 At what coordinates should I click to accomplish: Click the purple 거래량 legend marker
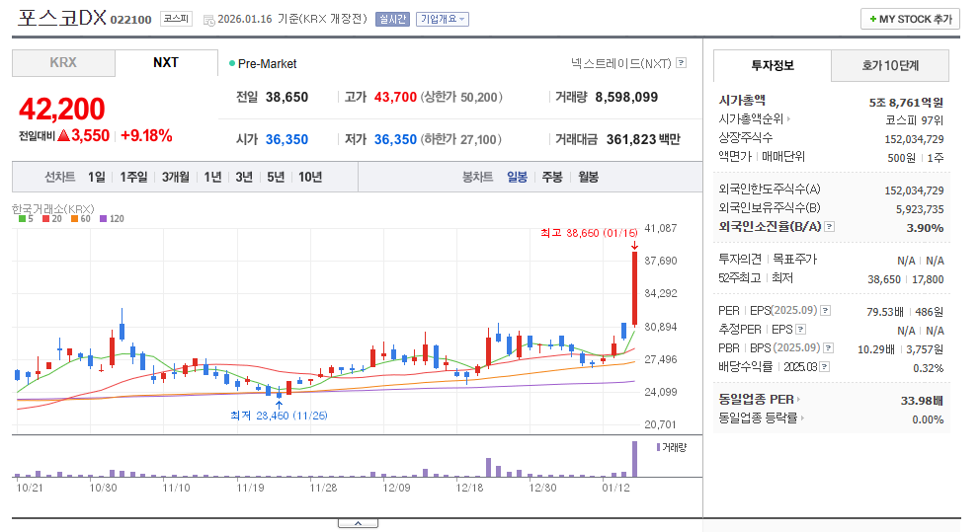pos(658,447)
